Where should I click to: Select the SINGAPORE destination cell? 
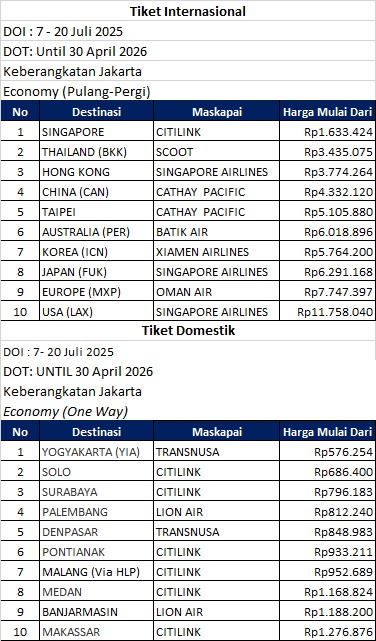pyautogui.click(x=96, y=132)
